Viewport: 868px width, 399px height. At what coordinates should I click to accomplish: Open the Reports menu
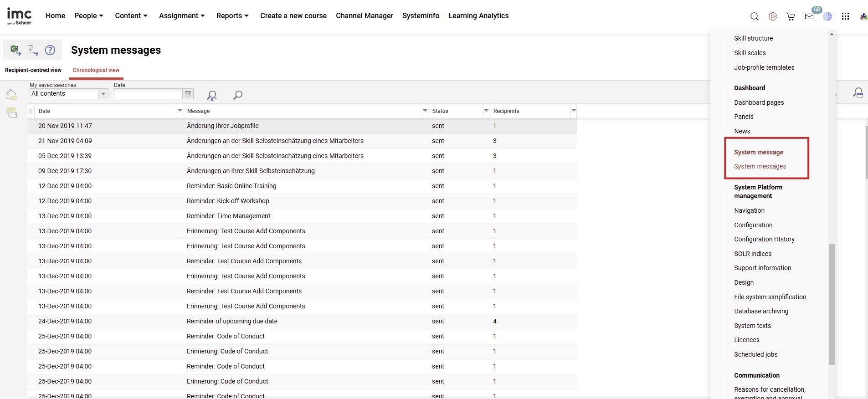[232, 15]
